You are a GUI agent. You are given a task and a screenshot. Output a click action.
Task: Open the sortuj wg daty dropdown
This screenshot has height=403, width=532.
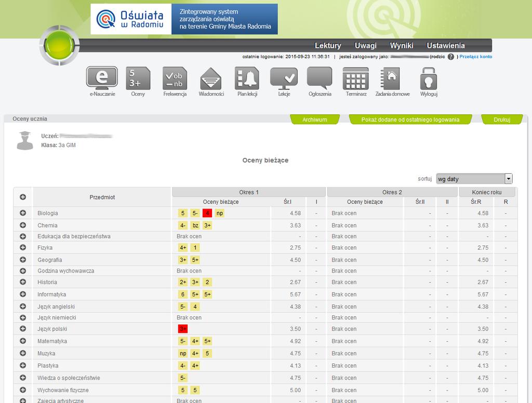click(474, 178)
